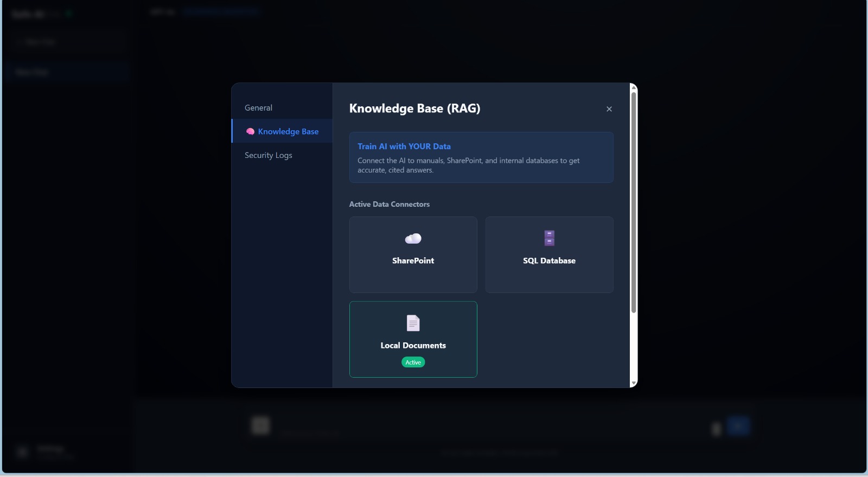This screenshot has height=477, width=868.
Task: Click the 'Knowledge Base (RAG)' title
Action: point(414,109)
